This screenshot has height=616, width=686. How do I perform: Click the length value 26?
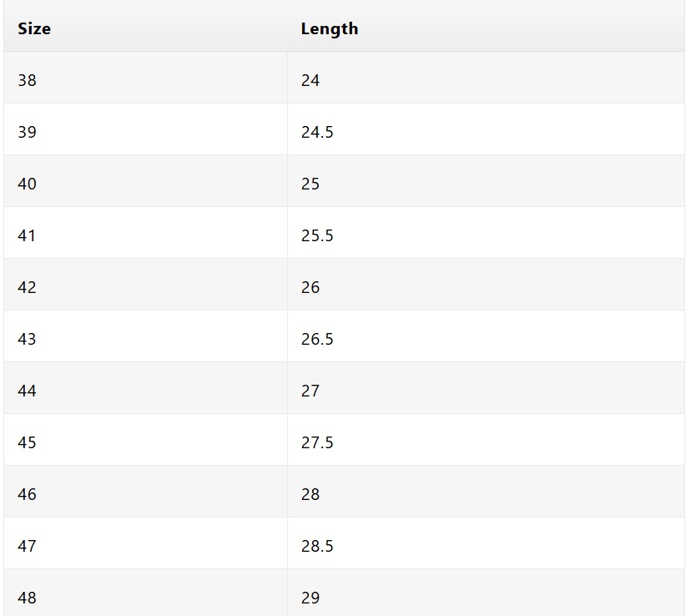(310, 287)
